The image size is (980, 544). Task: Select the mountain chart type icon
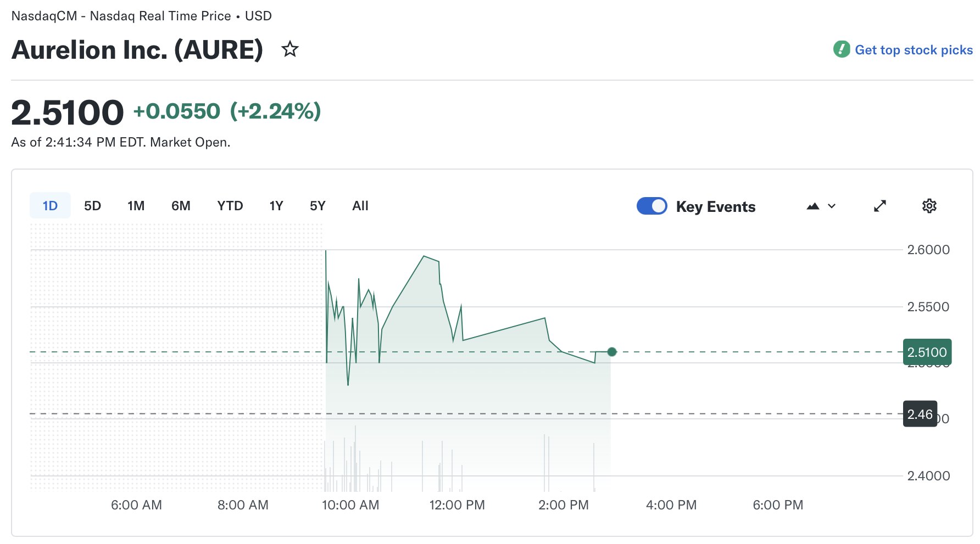click(813, 206)
